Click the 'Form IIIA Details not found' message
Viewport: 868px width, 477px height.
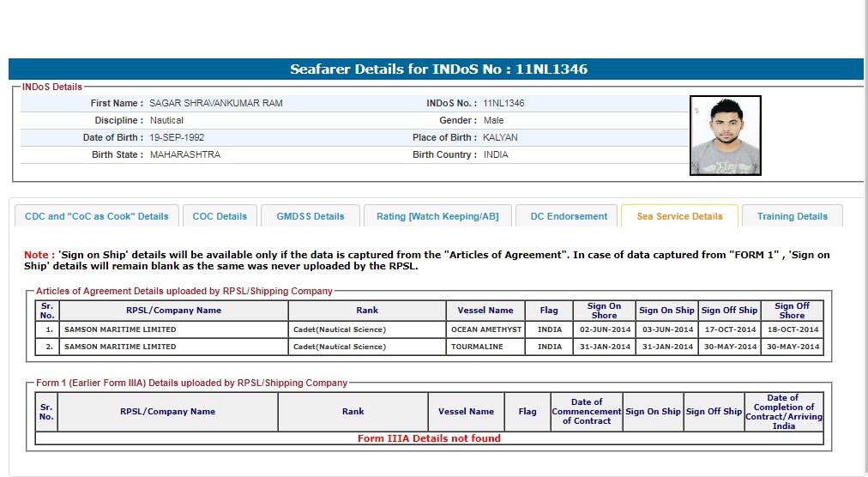429,438
